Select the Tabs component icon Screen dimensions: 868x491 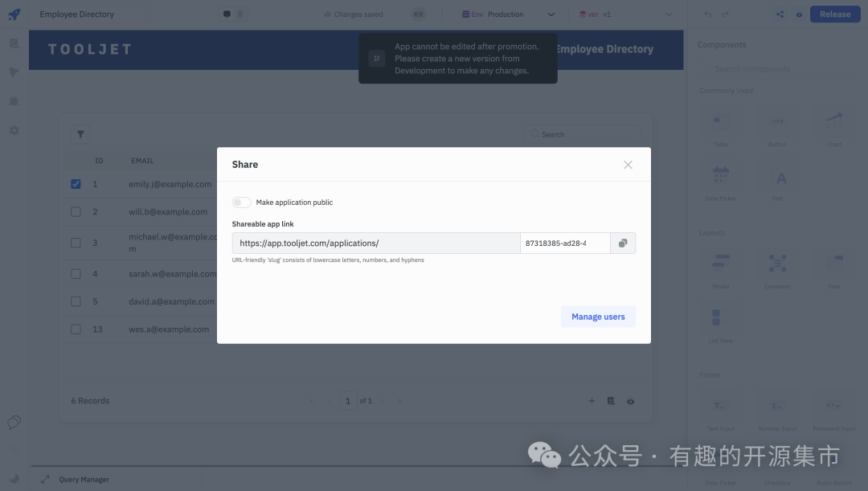point(834,264)
